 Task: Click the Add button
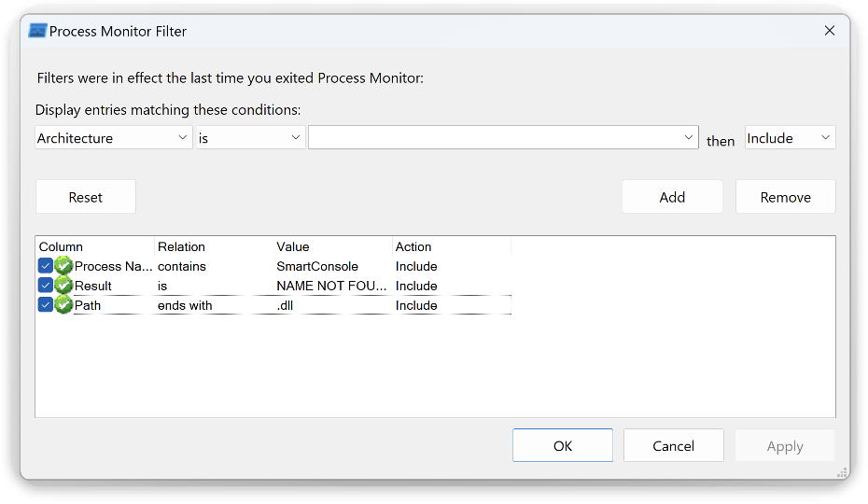tap(672, 197)
